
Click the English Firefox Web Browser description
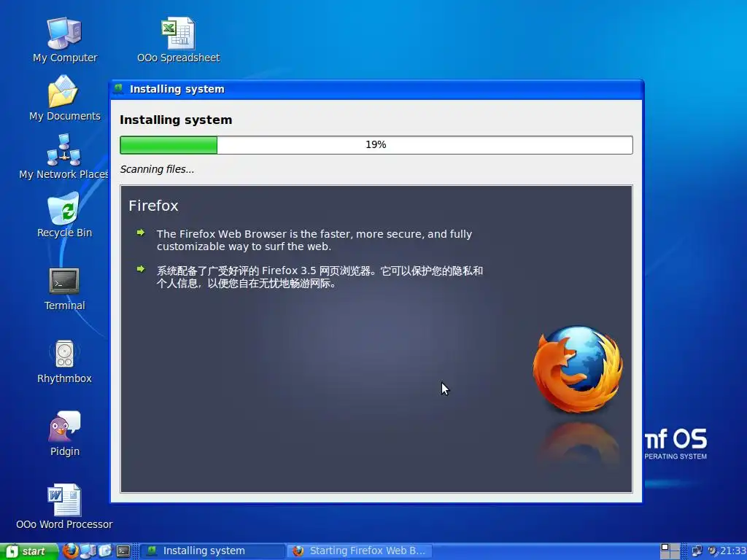pos(314,240)
